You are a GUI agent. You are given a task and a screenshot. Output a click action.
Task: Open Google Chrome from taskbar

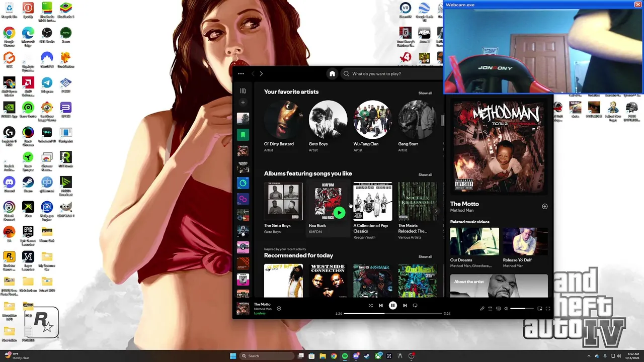(334, 356)
